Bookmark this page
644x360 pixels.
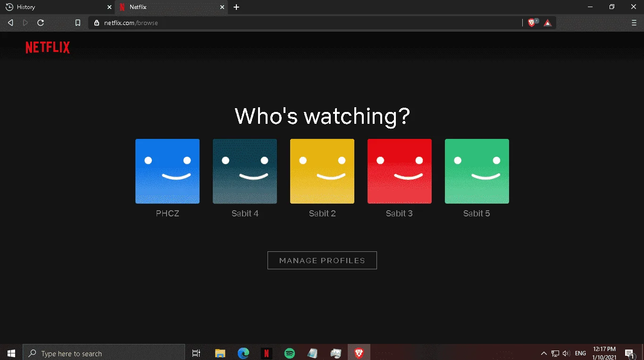click(78, 23)
